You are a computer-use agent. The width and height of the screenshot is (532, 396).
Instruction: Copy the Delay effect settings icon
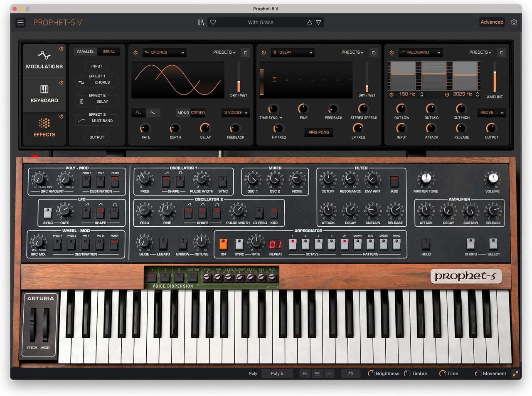(373, 53)
